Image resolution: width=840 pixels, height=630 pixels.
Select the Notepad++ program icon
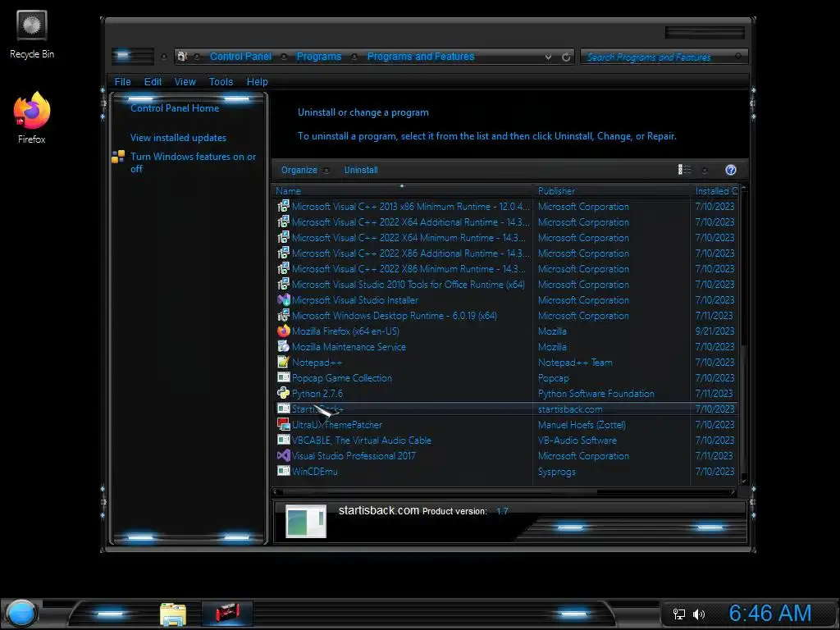tap(283, 362)
